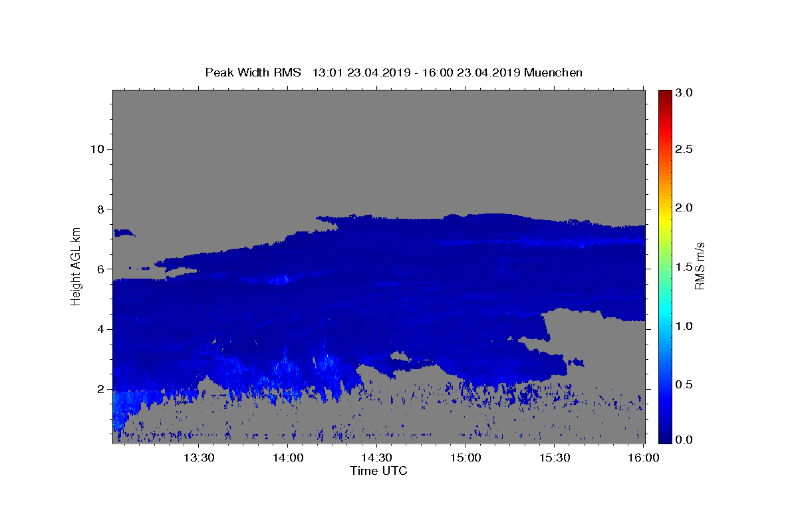Click the colorbar value 1.0

685,326
